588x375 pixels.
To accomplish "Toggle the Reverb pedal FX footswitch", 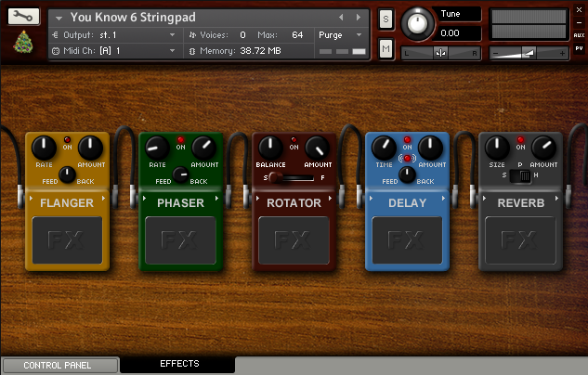I will [520, 241].
